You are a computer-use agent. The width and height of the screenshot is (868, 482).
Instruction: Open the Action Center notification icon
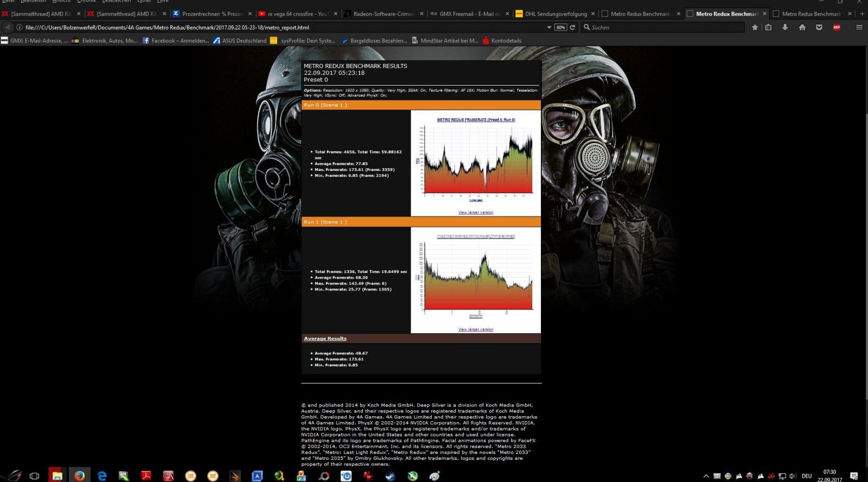pos(854,476)
